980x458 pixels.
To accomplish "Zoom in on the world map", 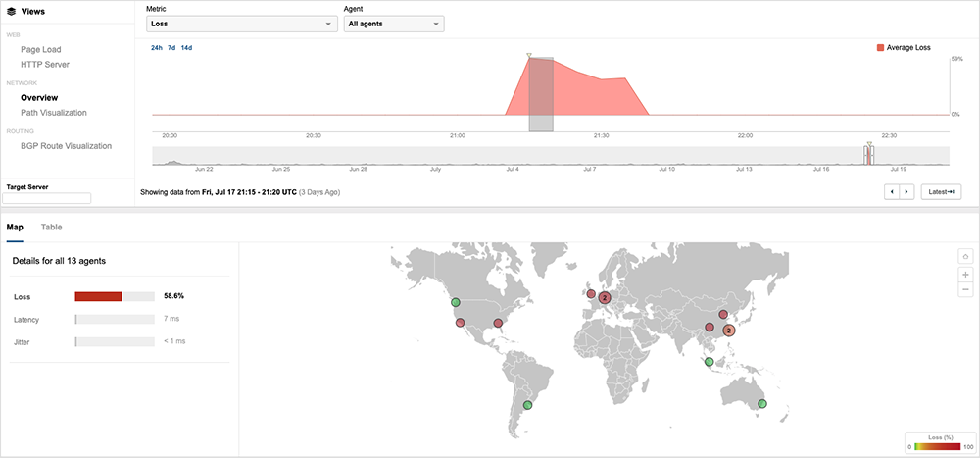I will point(965,274).
